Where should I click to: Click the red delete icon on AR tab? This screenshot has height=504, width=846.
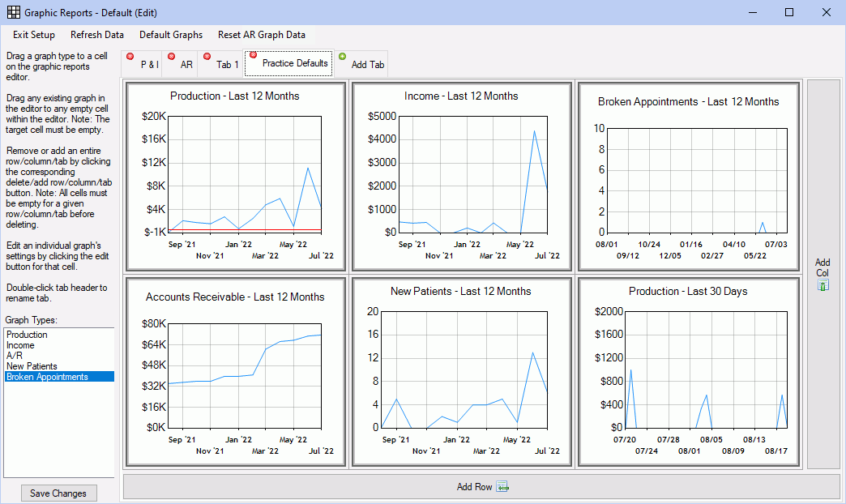[169, 56]
